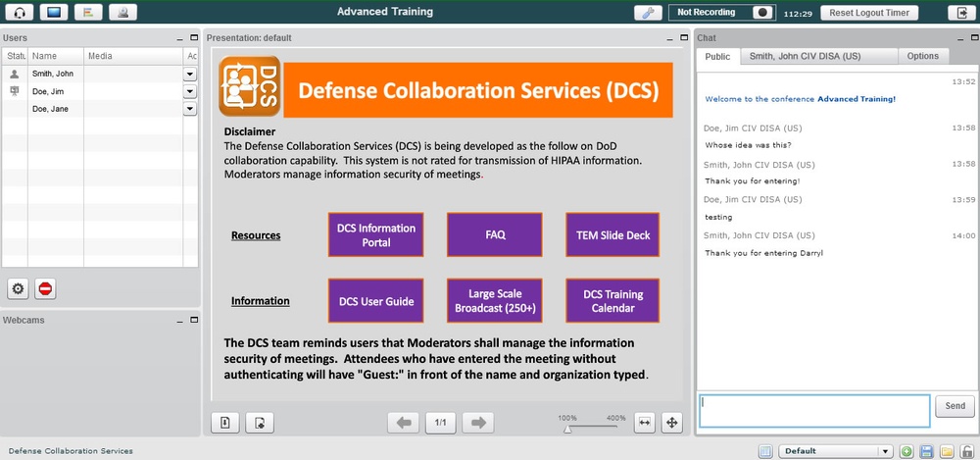Viewport: 980px width, 460px height.
Task: Save layout with floppy disk icon
Action: pos(926,451)
